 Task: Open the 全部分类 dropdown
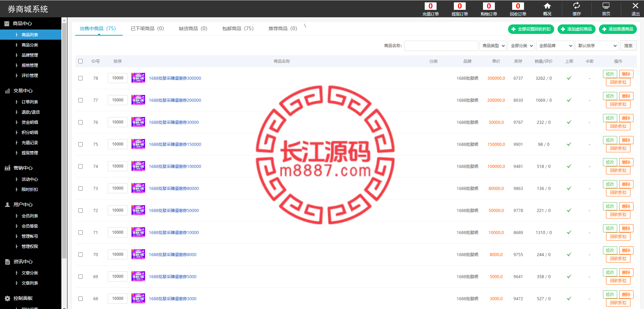click(521, 45)
